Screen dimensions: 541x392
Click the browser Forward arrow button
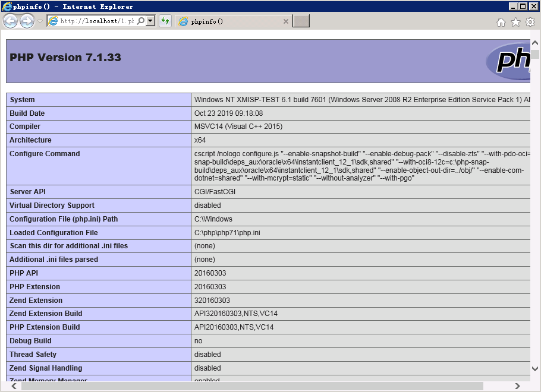point(27,21)
